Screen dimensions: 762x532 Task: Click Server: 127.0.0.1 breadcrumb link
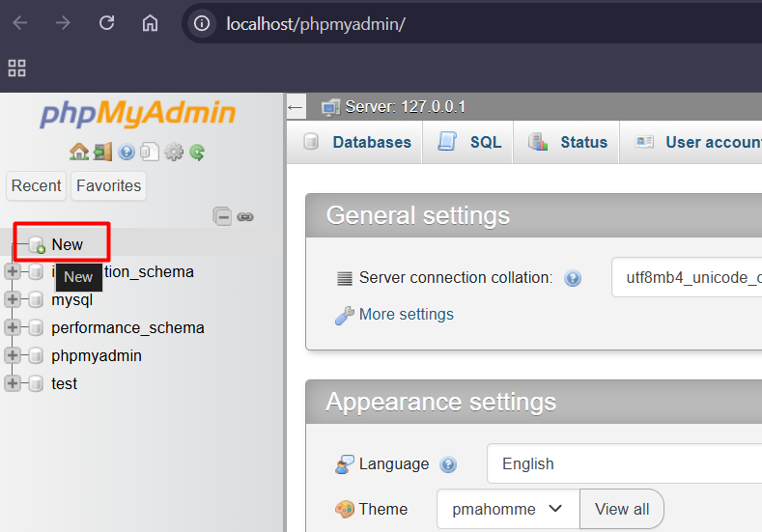(406, 107)
